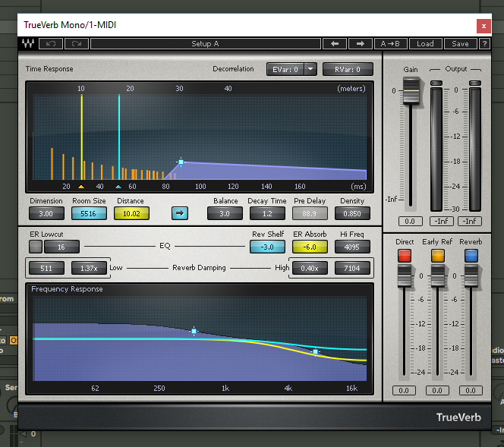Image resolution: width=504 pixels, height=447 pixels.
Task: Click the Pre Delay value 88.9
Action: 310,213
